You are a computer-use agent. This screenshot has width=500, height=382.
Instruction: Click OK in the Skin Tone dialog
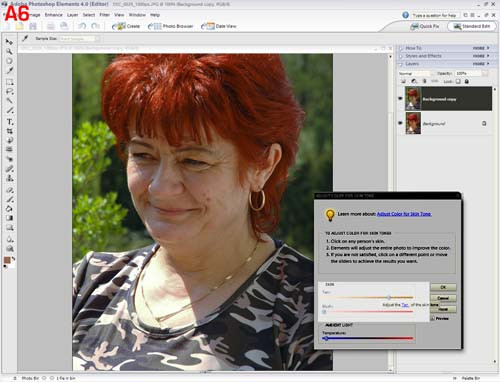click(x=443, y=287)
